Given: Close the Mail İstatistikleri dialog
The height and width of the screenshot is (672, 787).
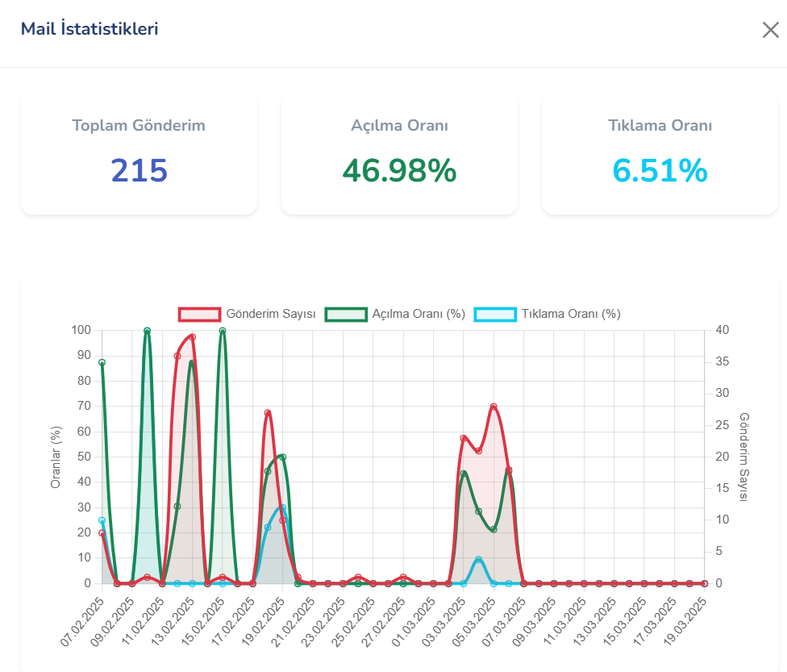Looking at the screenshot, I should 770,31.
